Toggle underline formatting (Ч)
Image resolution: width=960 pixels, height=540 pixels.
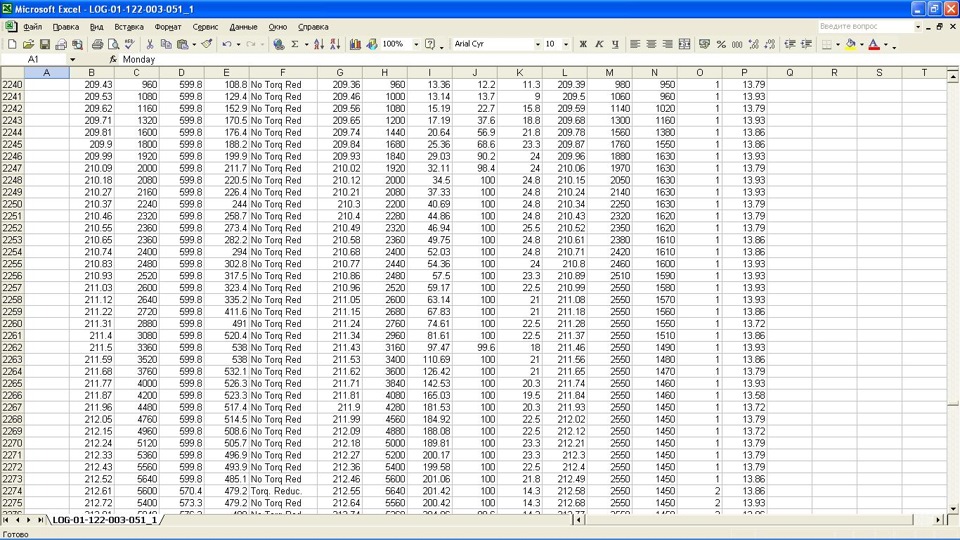615,44
